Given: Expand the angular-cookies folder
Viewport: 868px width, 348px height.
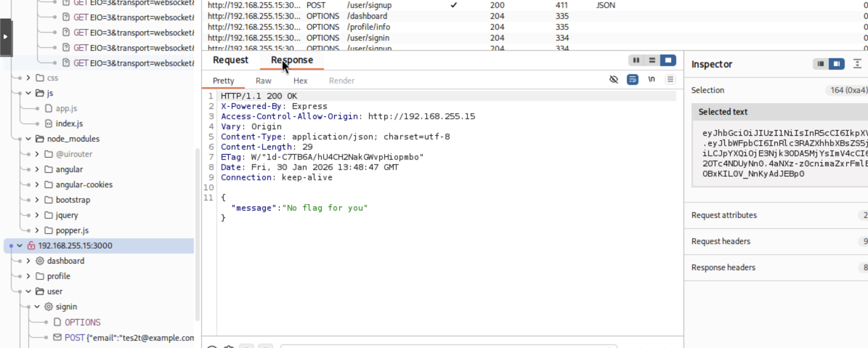Looking at the screenshot, I should 37,185.
